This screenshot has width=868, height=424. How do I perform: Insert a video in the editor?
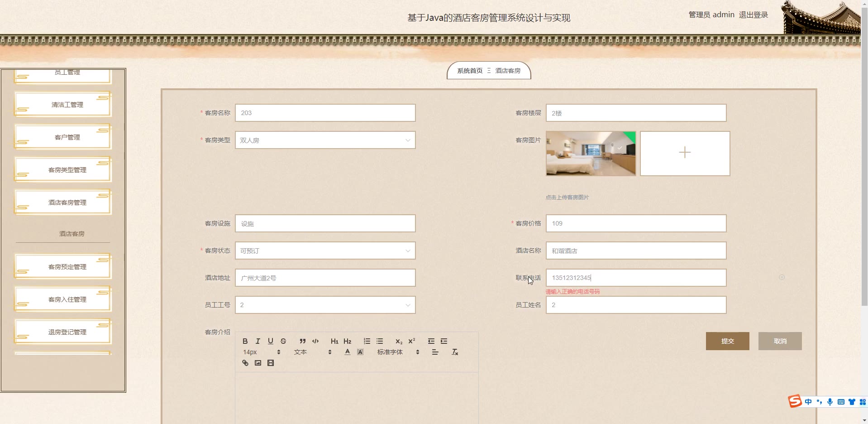click(x=270, y=363)
